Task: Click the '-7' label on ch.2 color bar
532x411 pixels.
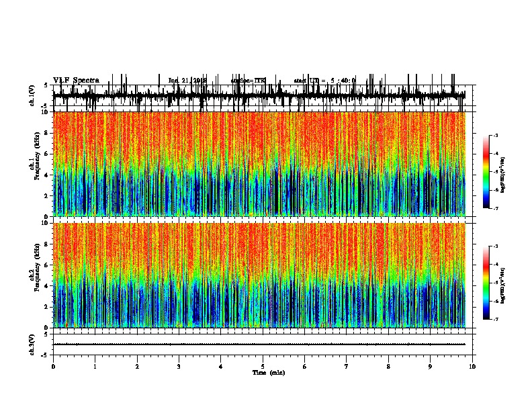Action: click(x=496, y=319)
